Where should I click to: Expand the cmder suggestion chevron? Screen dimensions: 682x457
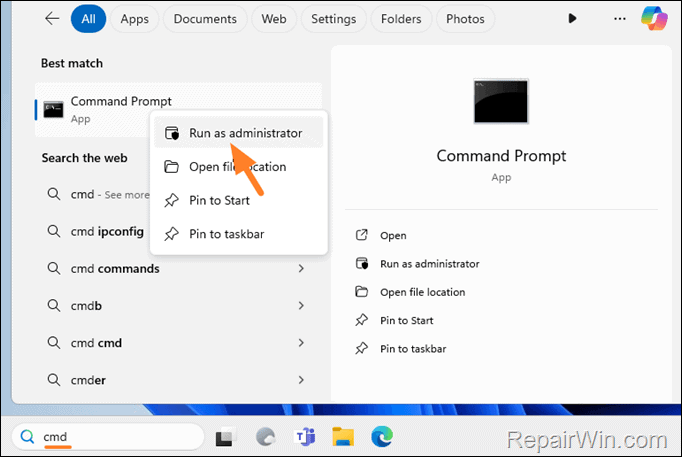pyautogui.click(x=301, y=380)
